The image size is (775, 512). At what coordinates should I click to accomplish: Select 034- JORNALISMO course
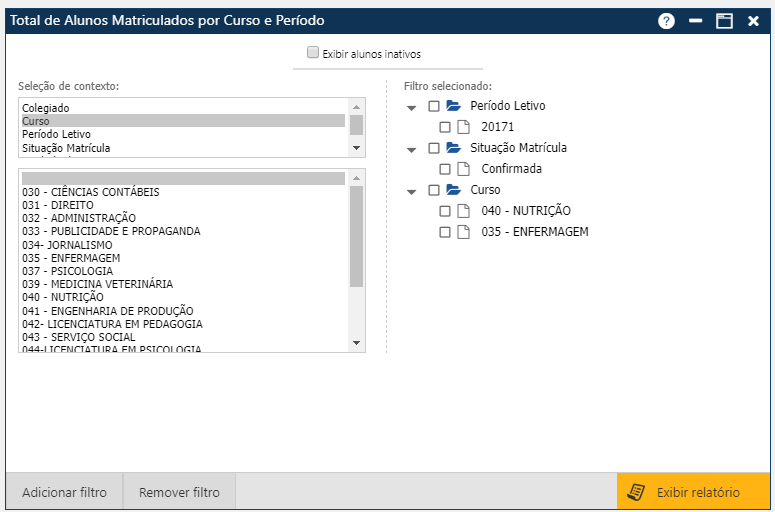[x=183, y=245]
